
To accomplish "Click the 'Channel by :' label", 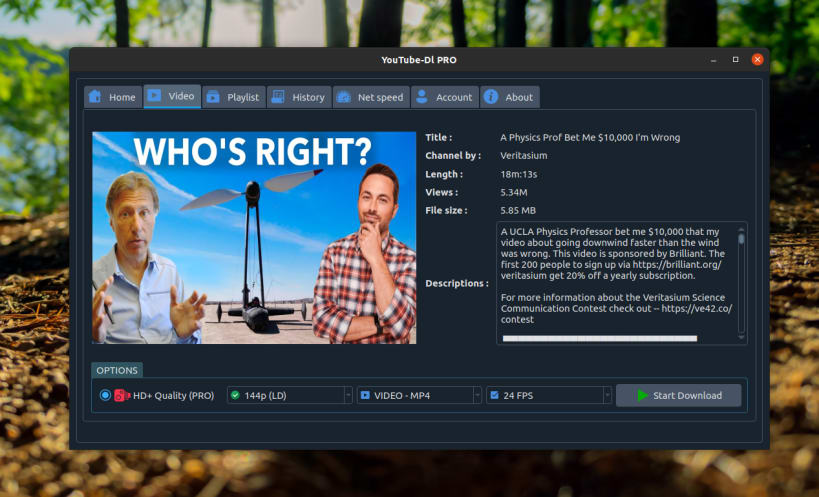I will [453, 156].
